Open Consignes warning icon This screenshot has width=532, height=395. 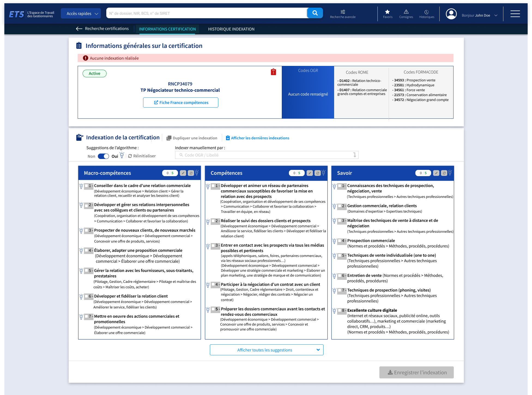pos(406,13)
